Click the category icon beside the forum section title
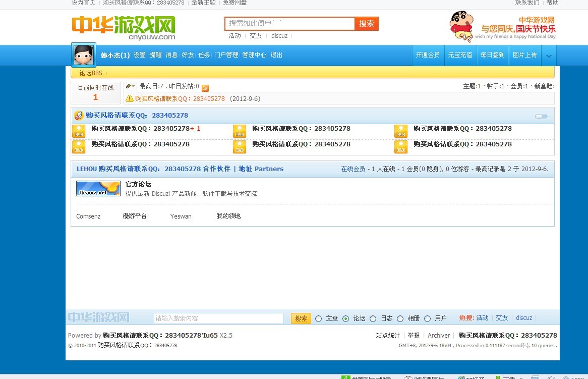The height and width of the screenshot is (379, 588). click(x=78, y=115)
